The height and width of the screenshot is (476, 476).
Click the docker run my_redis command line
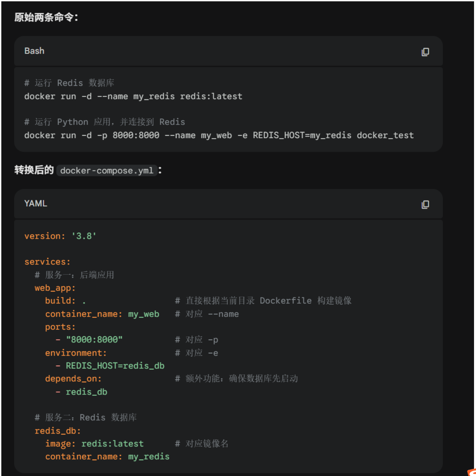click(133, 96)
